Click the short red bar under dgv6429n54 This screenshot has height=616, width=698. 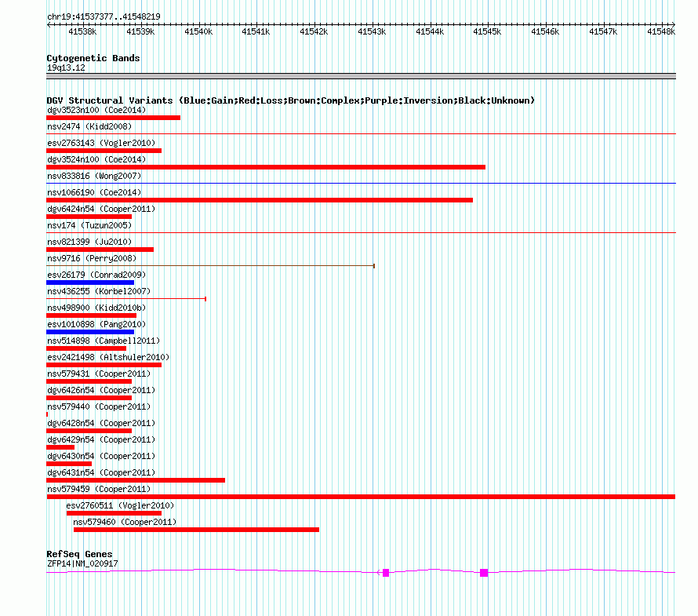(60, 447)
